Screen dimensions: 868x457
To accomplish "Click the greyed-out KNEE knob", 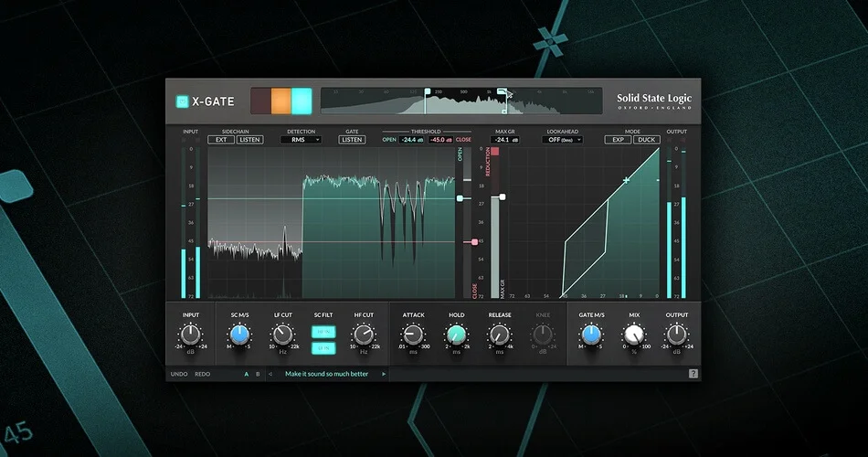I will click(543, 335).
